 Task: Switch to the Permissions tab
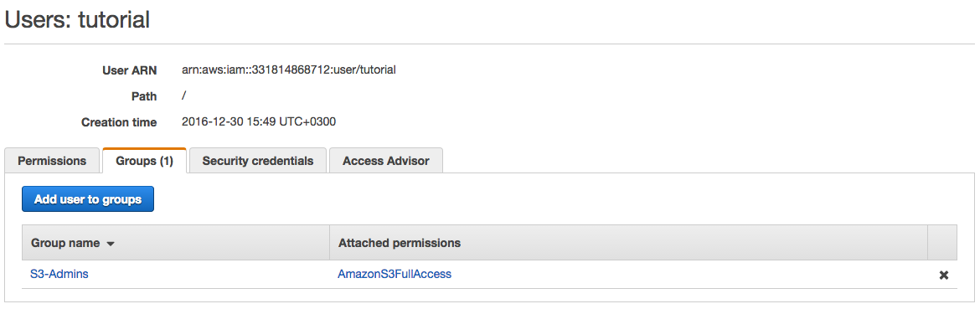tap(52, 161)
